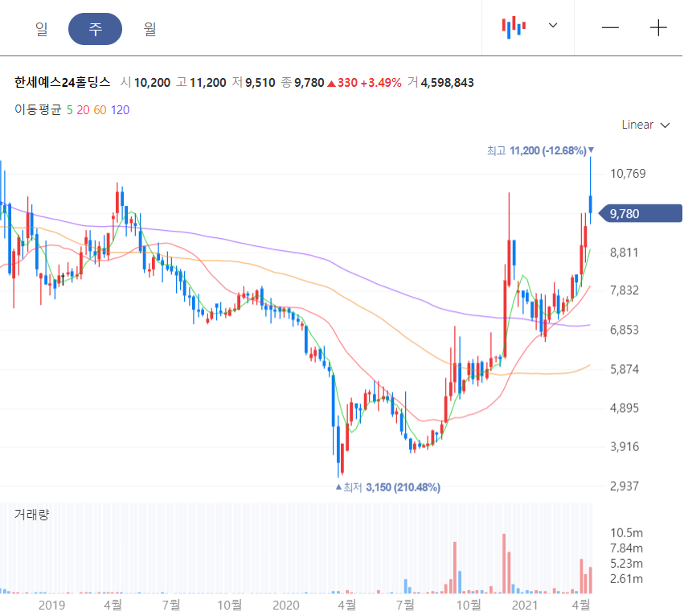Viewport: 684px width, 616px height.
Task: Click the 10.5m volume axis label
Action: [x=626, y=532]
